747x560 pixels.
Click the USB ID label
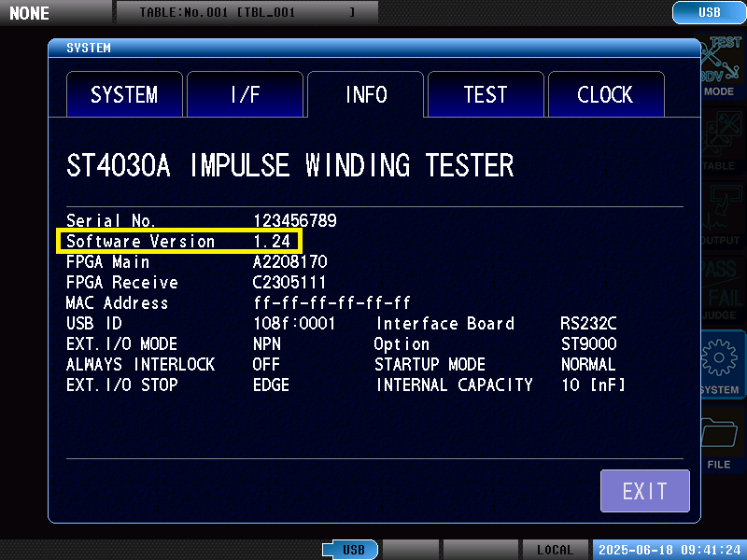pos(94,323)
